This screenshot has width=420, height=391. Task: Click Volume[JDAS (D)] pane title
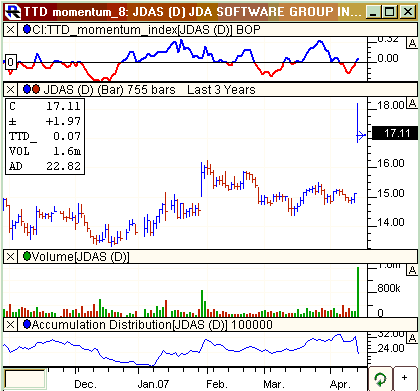(x=80, y=257)
